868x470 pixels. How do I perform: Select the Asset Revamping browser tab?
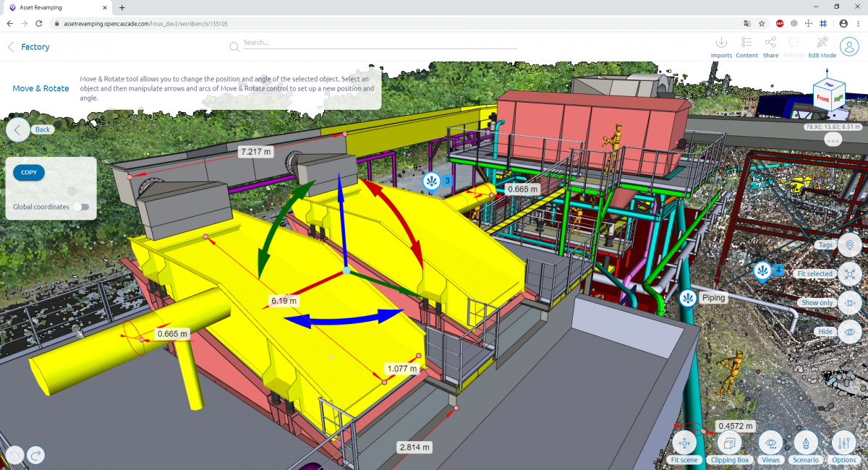tap(58, 7)
